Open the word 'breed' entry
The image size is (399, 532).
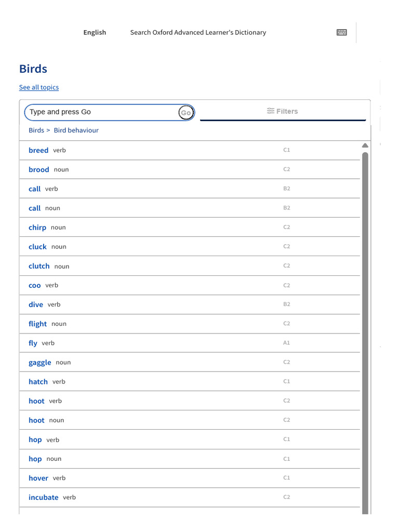[38, 150]
